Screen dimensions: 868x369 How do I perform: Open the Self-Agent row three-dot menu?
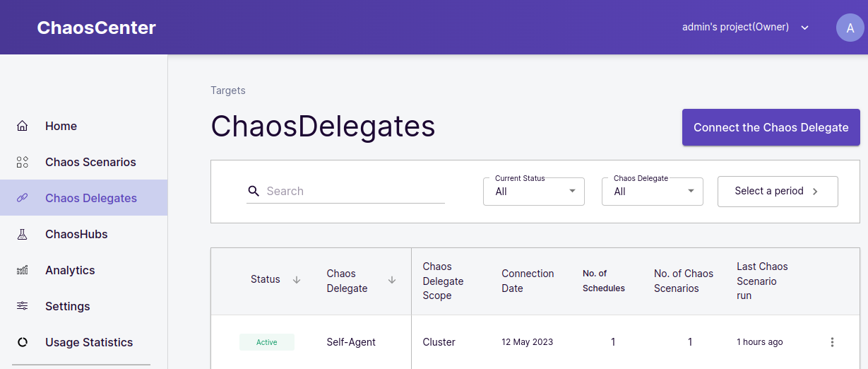click(x=832, y=342)
